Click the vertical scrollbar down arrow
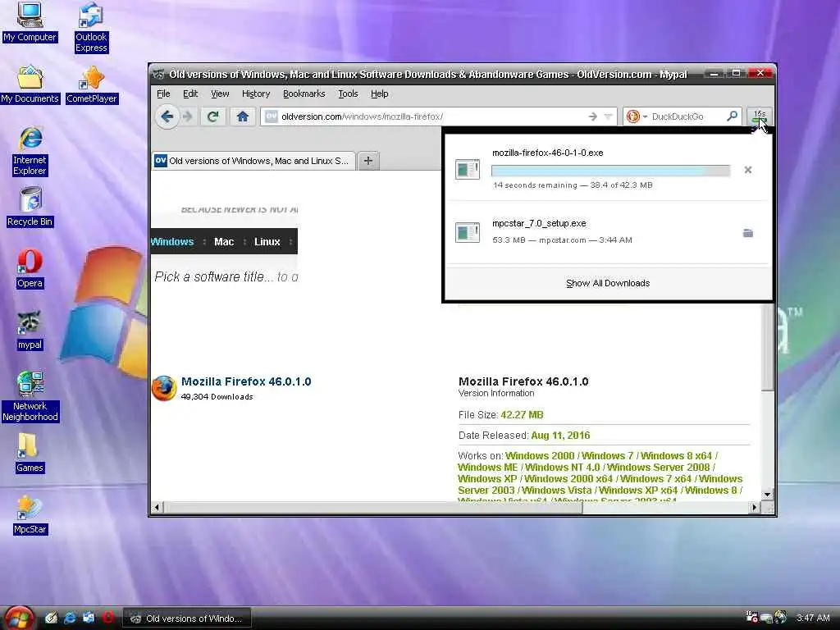The width and height of the screenshot is (840, 630). (x=767, y=495)
